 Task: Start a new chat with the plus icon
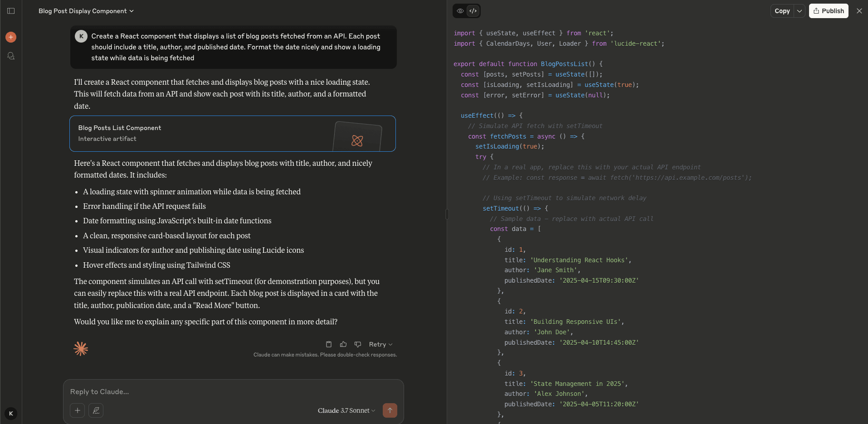pos(11,37)
